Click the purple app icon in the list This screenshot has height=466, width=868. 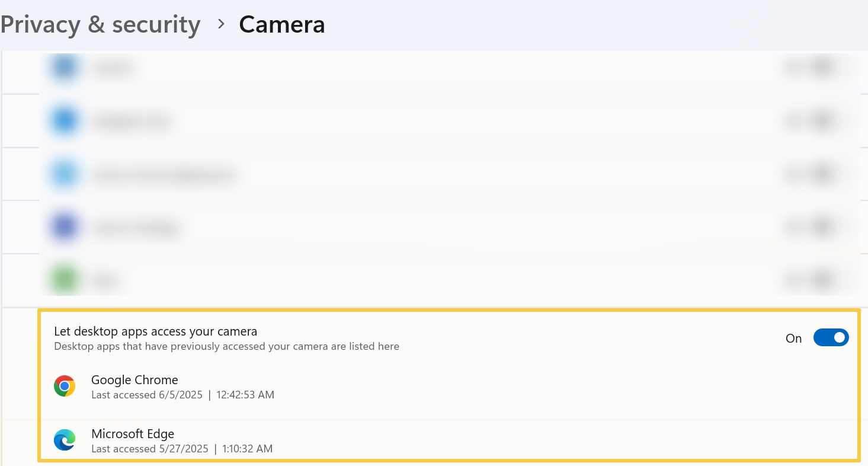(64, 226)
